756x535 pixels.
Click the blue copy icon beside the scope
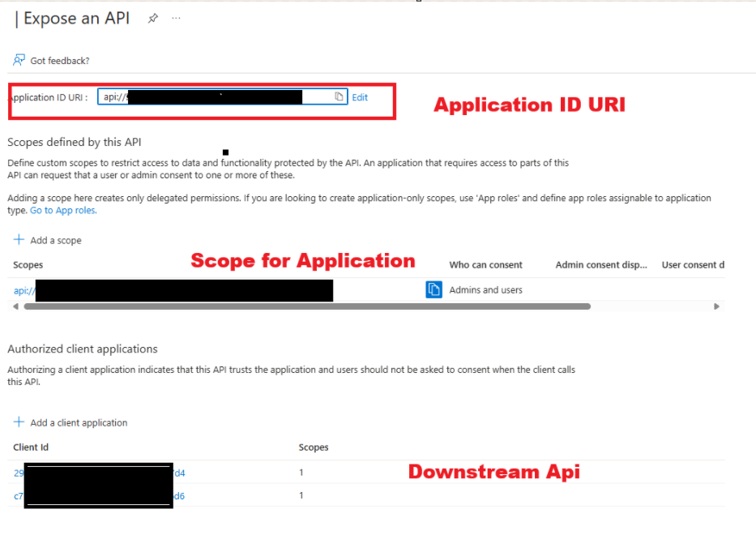(x=434, y=289)
